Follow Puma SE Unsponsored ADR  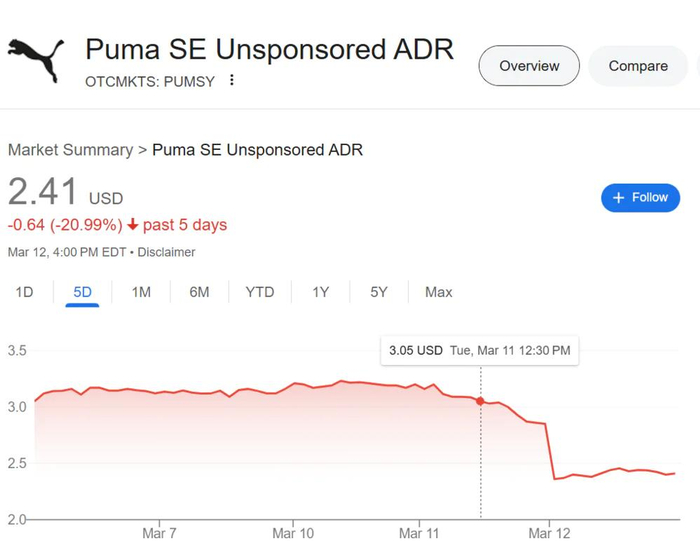coord(640,198)
